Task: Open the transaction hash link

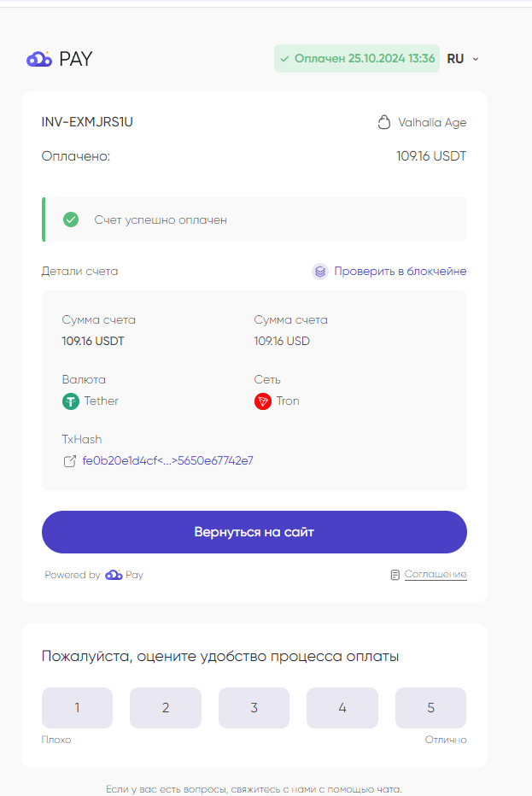Action: (x=167, y=461)
